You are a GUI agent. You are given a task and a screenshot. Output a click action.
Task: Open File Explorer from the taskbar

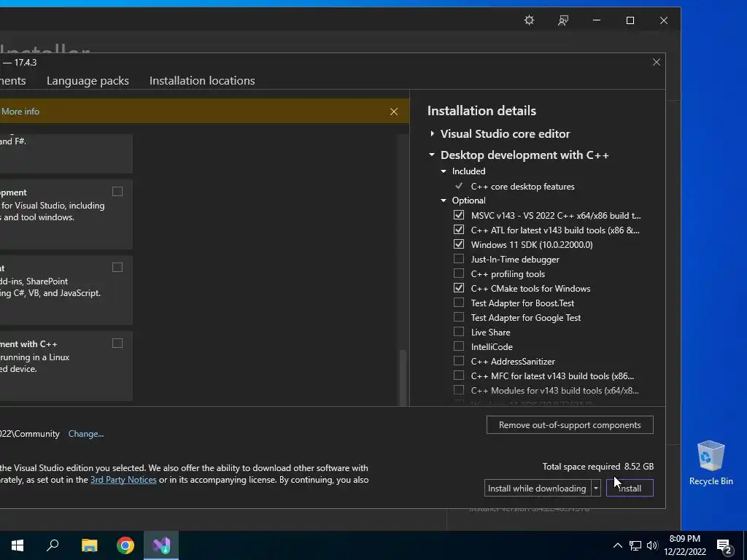(89, 545)
